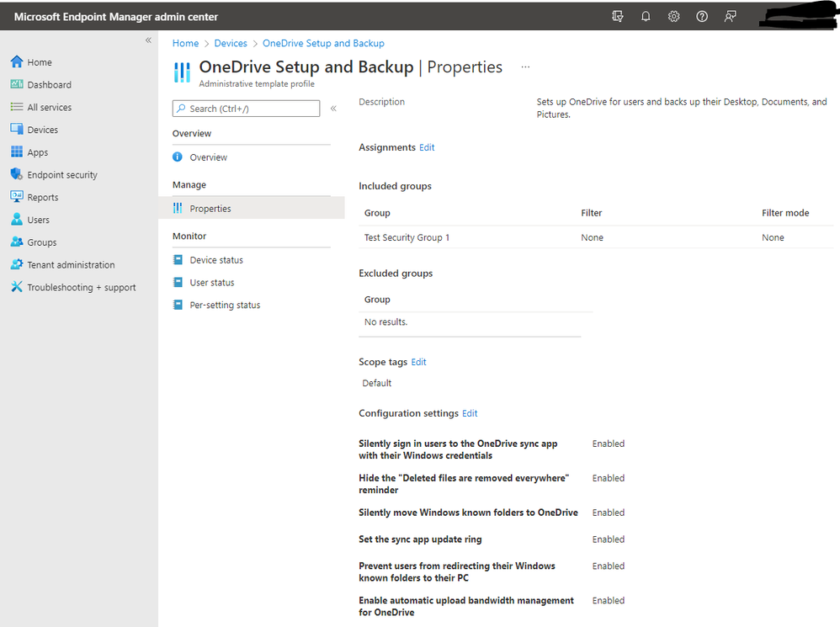Open the ellipsis more options menu
840x627 pixels.
(x=526, y=66)
